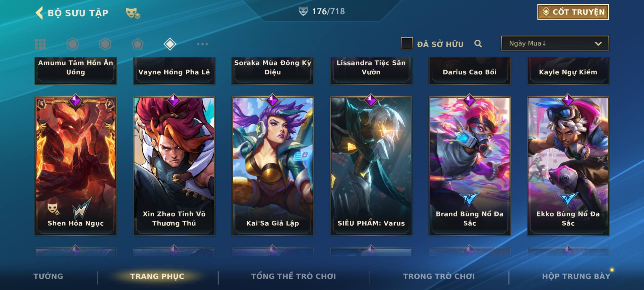
Task: Open the Tổng Thể Trò Chơi tab
Action: tap(294, 276)
